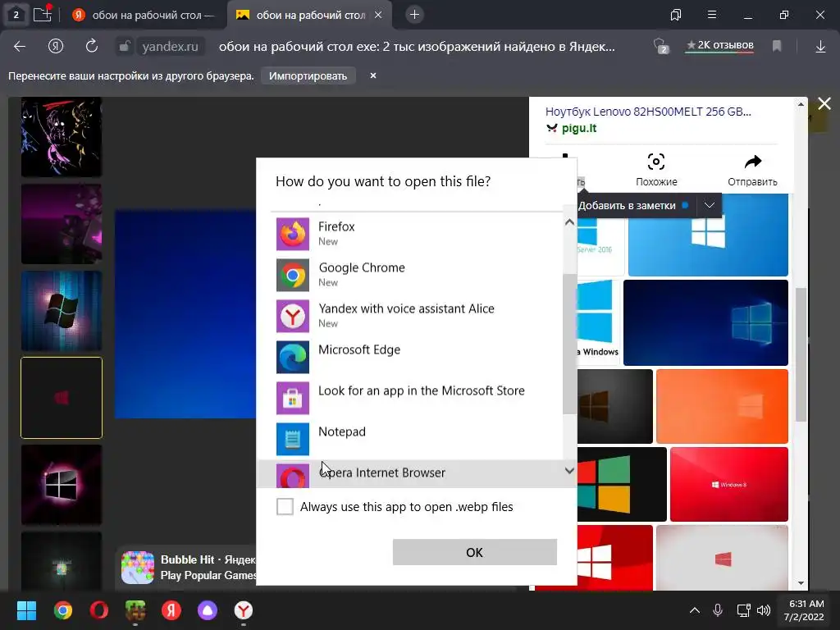Reload the page
The height and width of the screenshot is (630, 840).
coord(92,47)
